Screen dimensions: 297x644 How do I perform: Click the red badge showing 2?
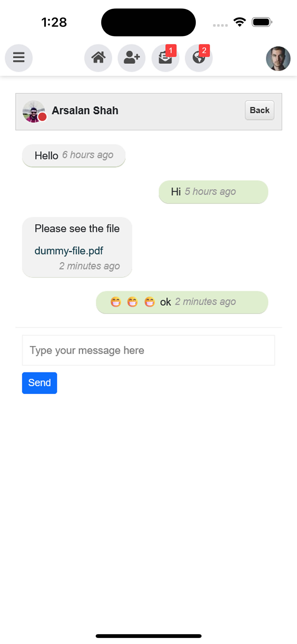click(x=204, y=50)
